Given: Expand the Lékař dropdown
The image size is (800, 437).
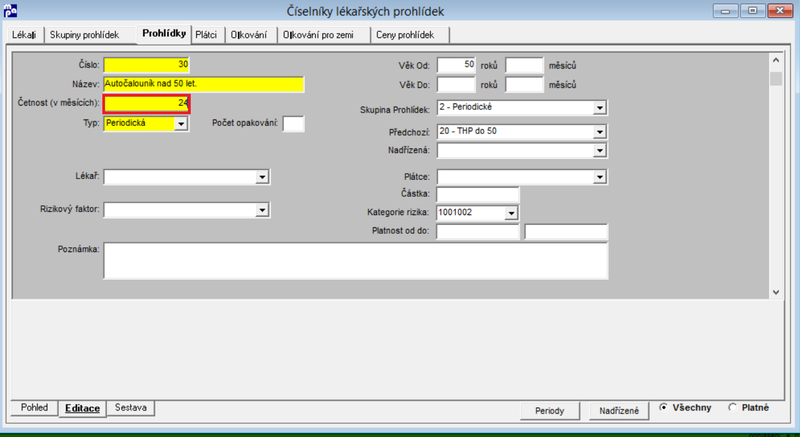Looking at the screenshot, I should (262, 177).
